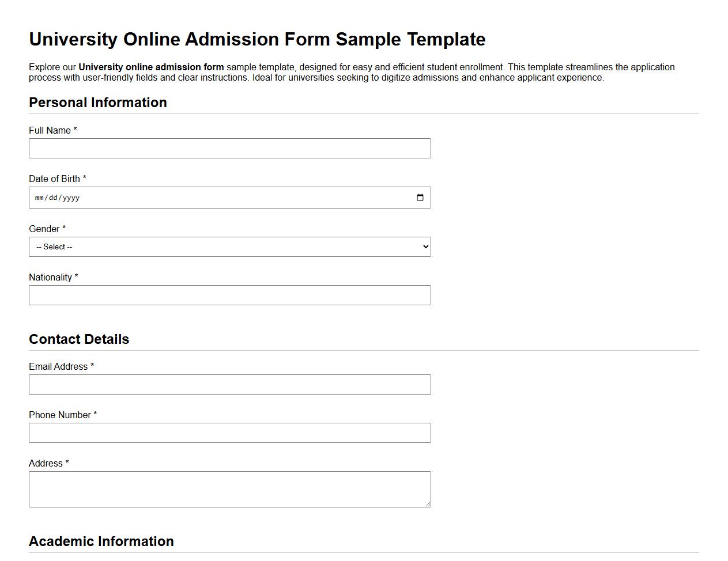Open the Gender -- Select -- dropdown
The height and width of the screenshot is (561, 728).
click(229, 247)
